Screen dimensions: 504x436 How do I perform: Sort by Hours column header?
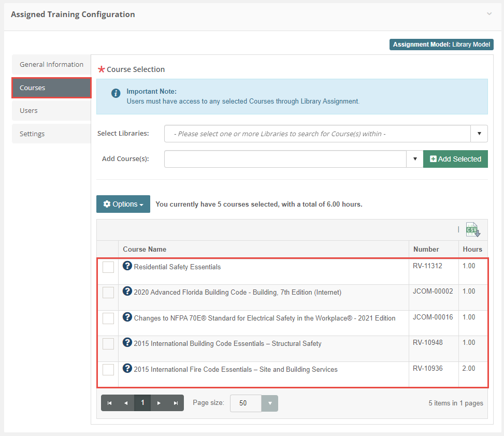pyautogui.click(x=472, y=249)
